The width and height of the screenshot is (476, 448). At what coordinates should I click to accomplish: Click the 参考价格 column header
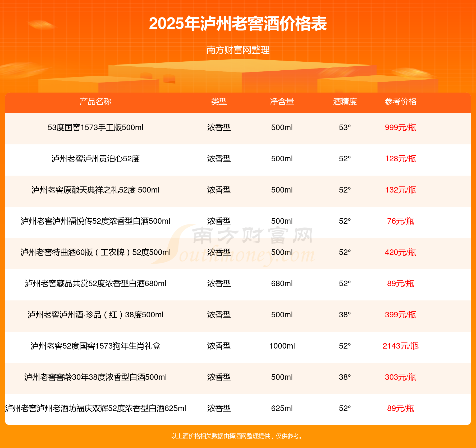[x=401, y=102]
